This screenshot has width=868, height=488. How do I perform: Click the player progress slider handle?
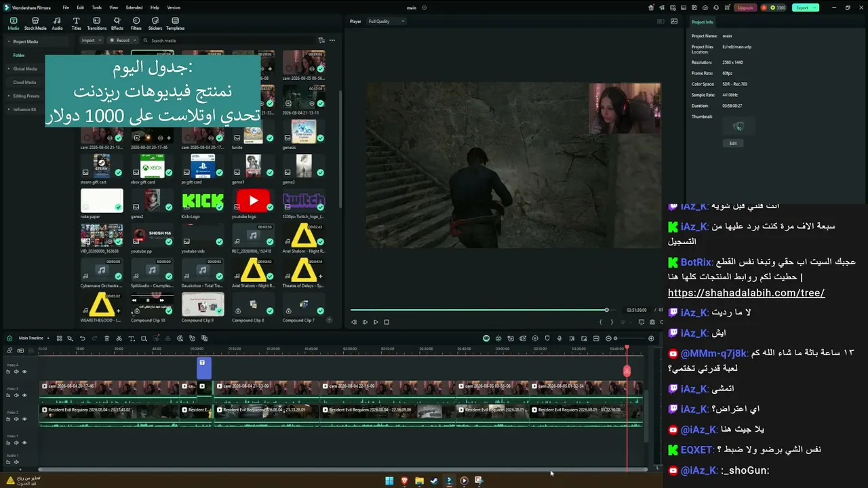pyautogui.click(x=606, y=310)
